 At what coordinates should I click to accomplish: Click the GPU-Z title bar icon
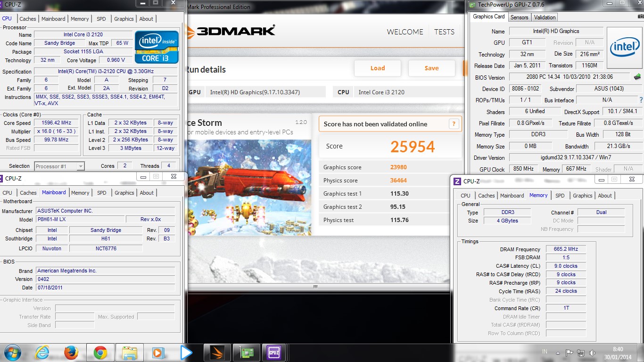pyautogui.click(x=472, y=4)
